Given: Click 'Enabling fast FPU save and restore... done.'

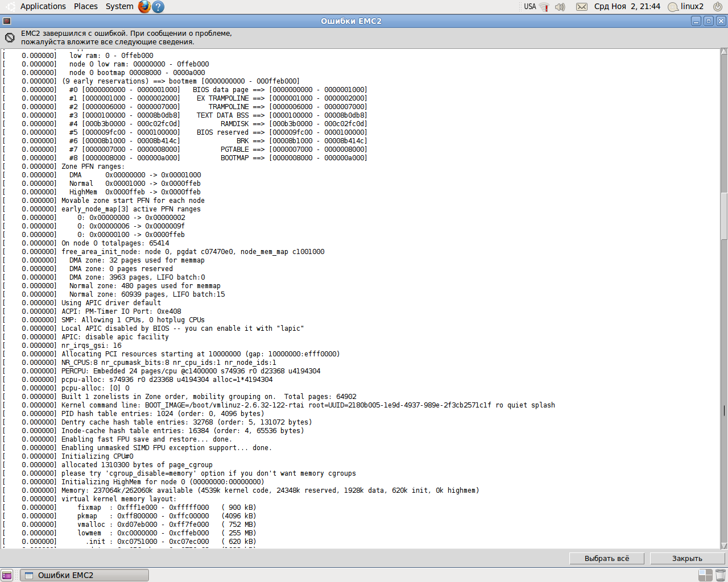Looking at the screenshot, I should (x=147, y=439).
